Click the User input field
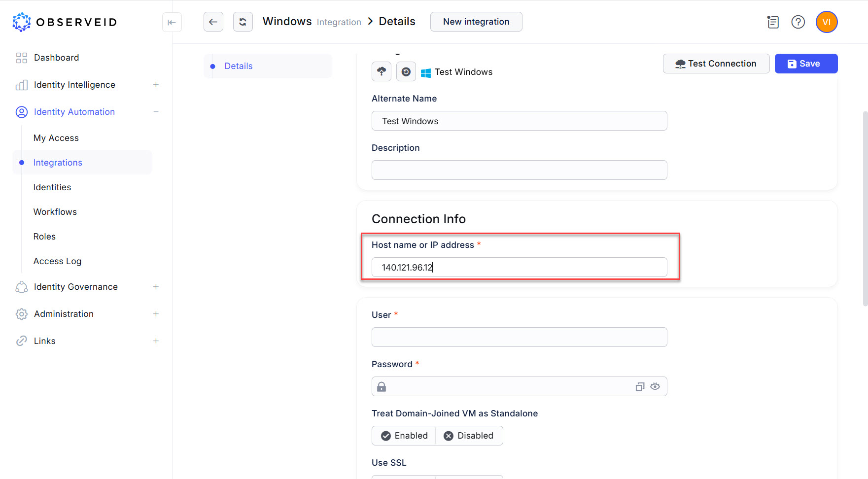Image resolution: width=868 pixels, height=479 pixels. coord(519,338)
